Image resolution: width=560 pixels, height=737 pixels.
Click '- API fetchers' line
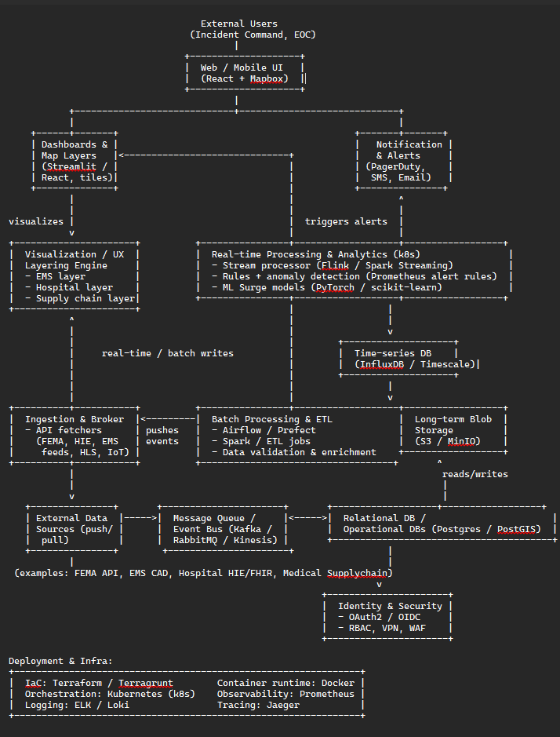[64, 430]
